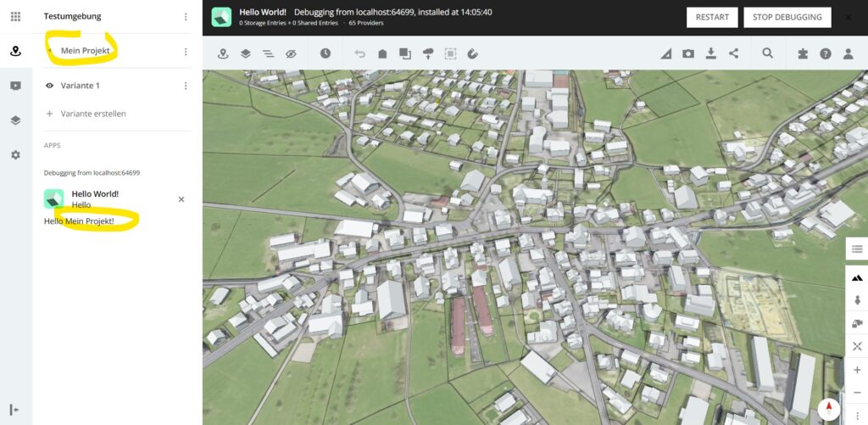Click the camera screenshot icon

click(x=688, y=53)
